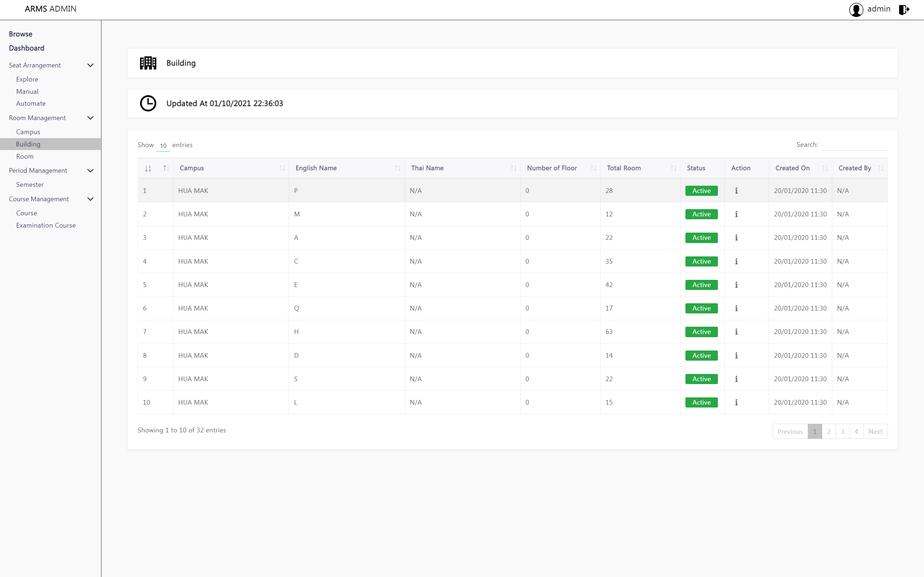Click the Next pagination button

[x=875, y=431]
